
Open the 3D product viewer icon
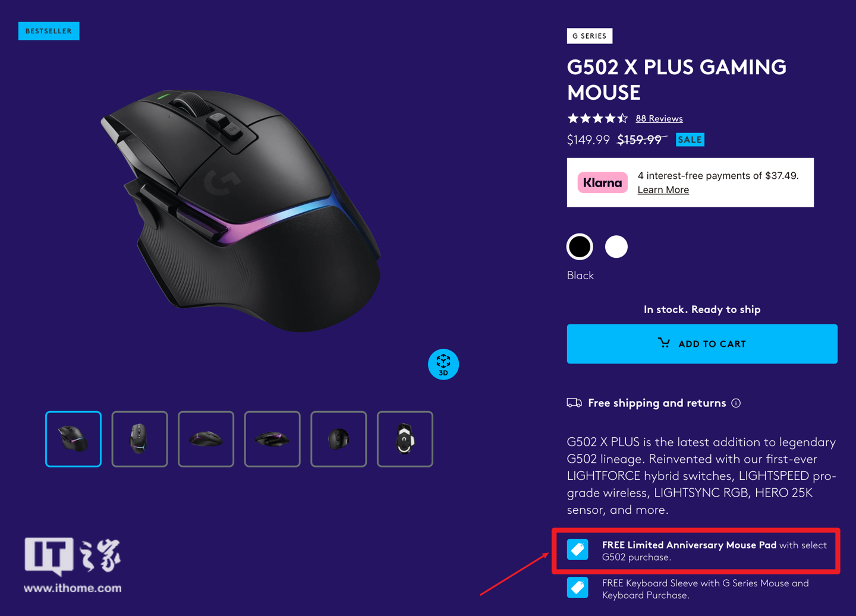pyautogui.click(x=443, y=364)
